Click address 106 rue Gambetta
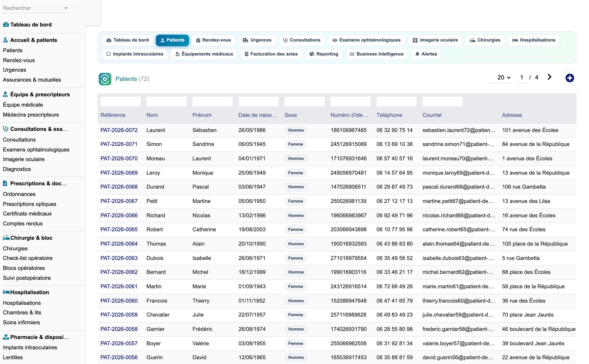The width and height of the screenshot is (589, 364). coord(524,187)
